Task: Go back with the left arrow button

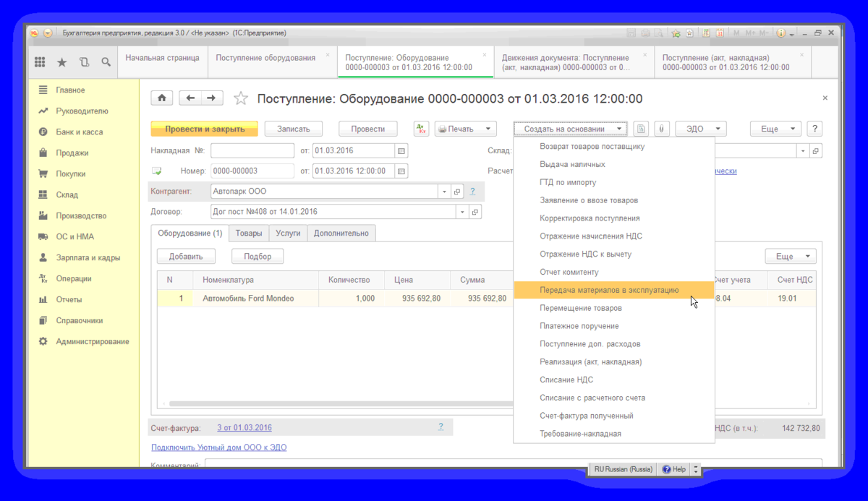Action: (190, 98)
